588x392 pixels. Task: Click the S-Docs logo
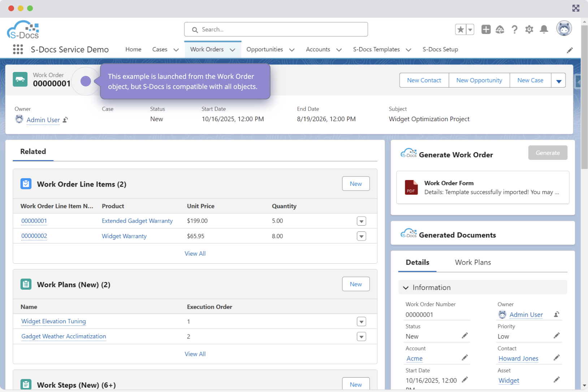point(23,30)
